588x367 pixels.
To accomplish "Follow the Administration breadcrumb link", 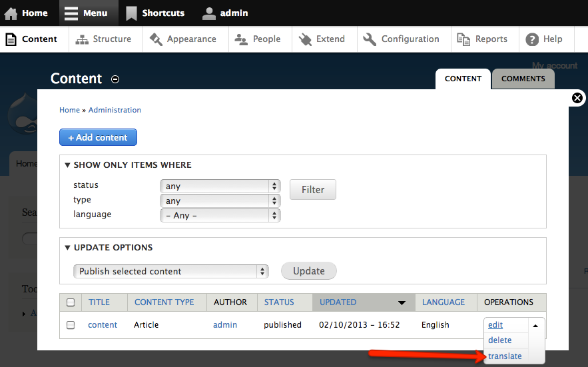I will (115, 110).
